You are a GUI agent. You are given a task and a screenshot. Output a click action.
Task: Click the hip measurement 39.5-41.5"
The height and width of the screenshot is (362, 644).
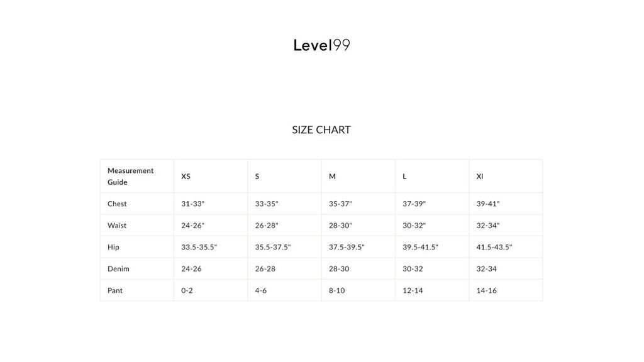[x=420, y=247]
